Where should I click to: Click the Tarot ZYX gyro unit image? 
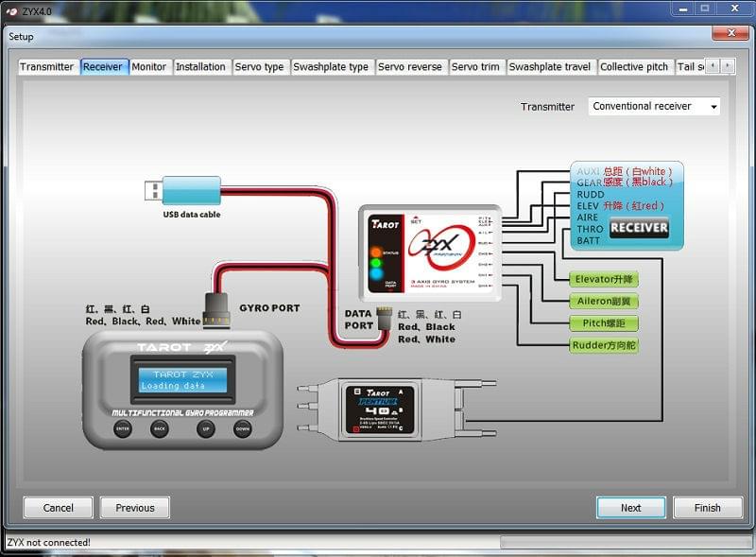click(431, 252)
